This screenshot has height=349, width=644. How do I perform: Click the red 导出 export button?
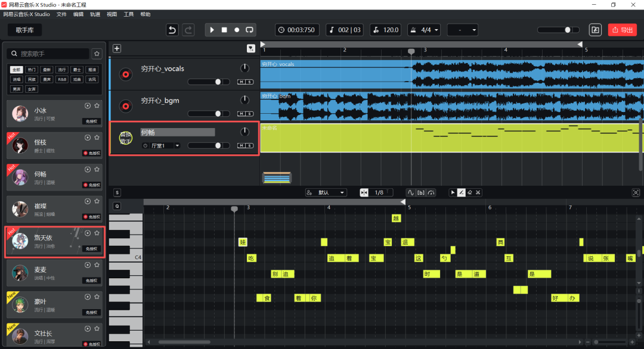(x=622, y=30)
